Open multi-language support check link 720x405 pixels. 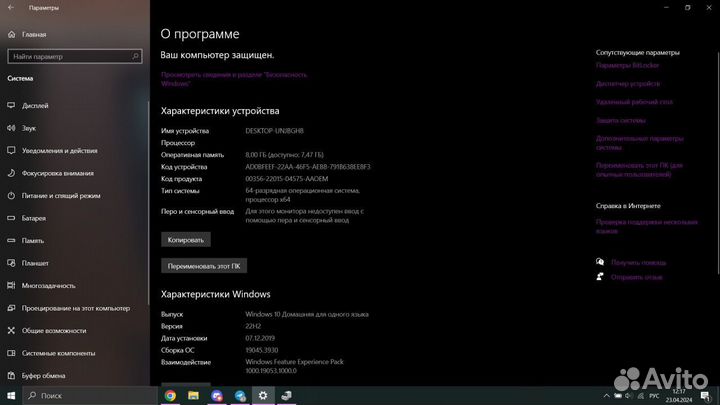tap(647, 226)
